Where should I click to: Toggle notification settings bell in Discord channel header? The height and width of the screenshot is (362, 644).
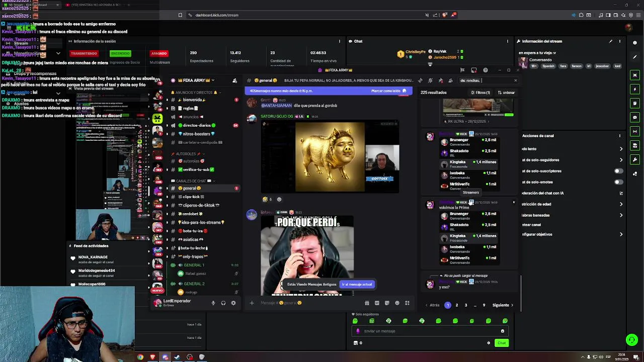(x=430, y=80)
